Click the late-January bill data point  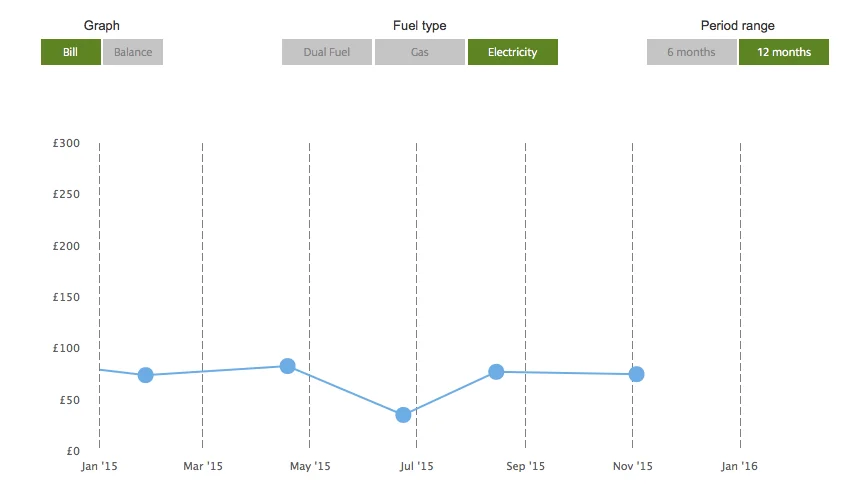click(x=145, y=375)
